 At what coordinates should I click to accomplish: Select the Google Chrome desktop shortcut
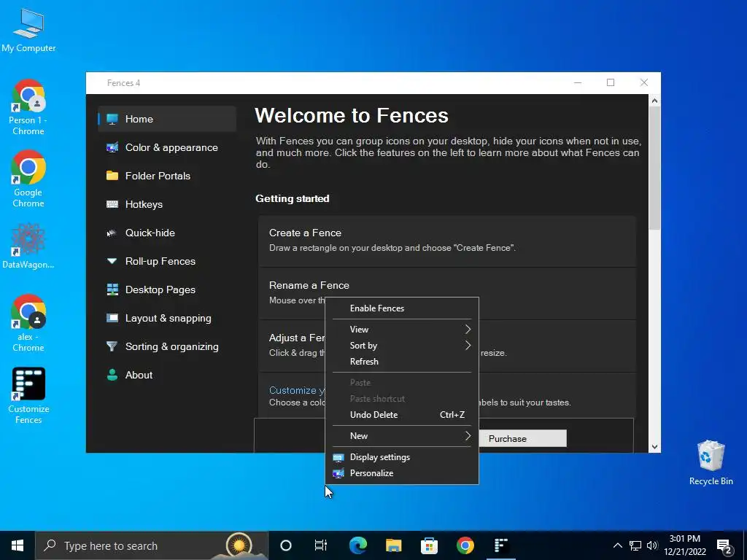point(28,179)
